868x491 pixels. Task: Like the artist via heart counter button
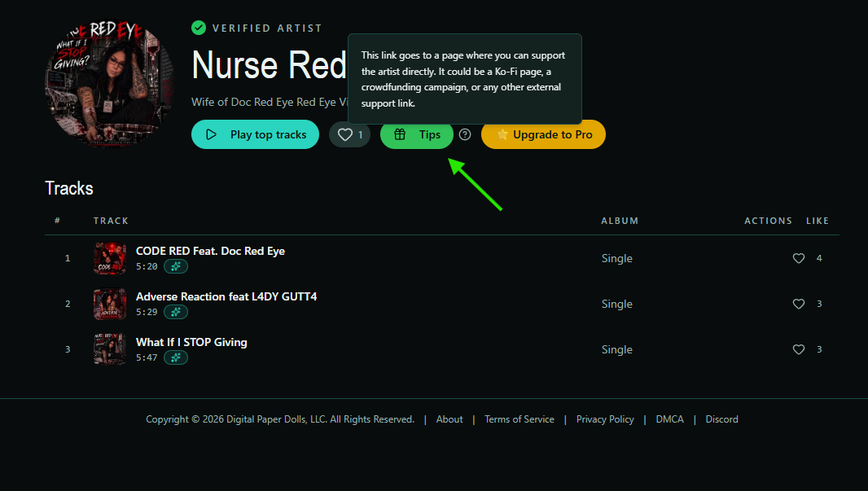(x=350, y=134)
